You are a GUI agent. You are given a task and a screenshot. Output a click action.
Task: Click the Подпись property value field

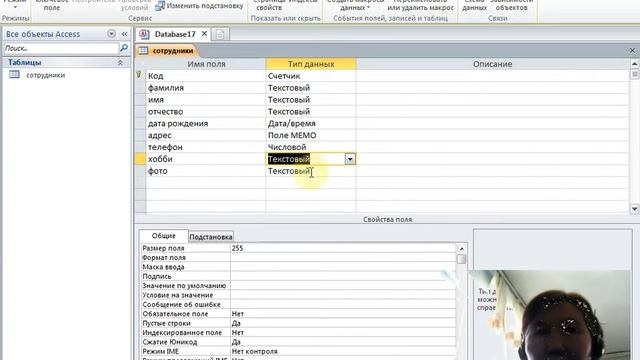click(x=343, y=276)
